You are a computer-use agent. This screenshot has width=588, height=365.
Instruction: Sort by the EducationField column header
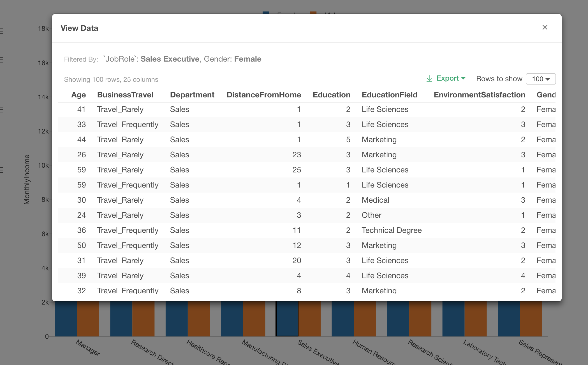[x=390, y=95]
